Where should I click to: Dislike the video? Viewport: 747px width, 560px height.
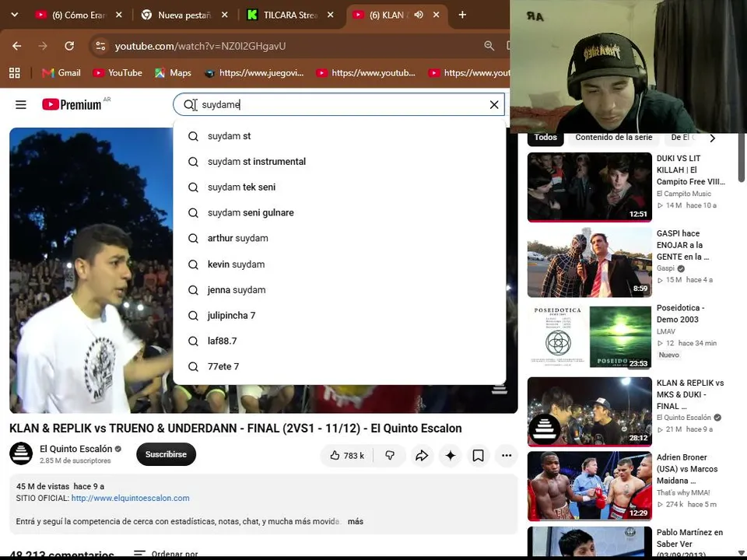coord(390,456)
